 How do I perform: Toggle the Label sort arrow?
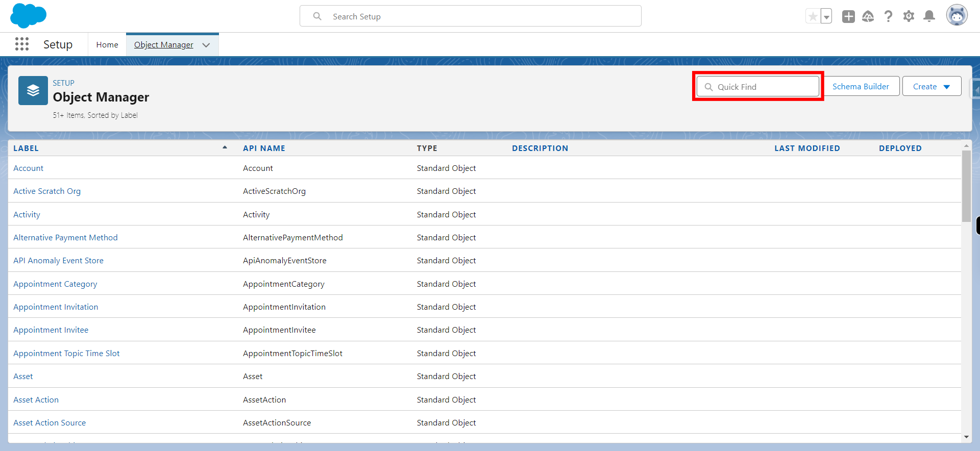coord(225,147)
